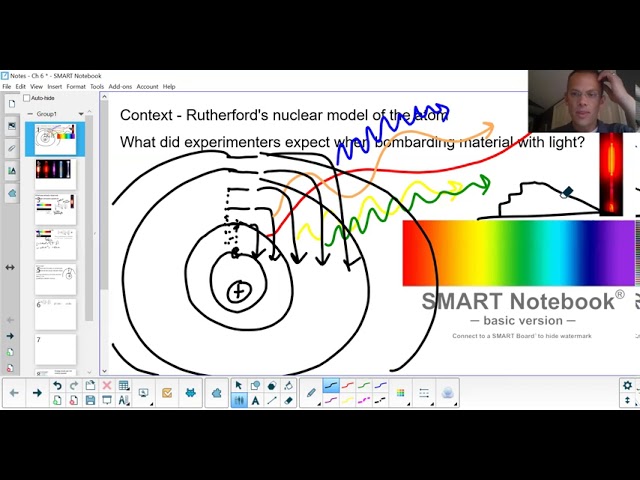This screenshot has width=640, height=480.
Task: Select the yellow pen style
Action: click(348, 400)
